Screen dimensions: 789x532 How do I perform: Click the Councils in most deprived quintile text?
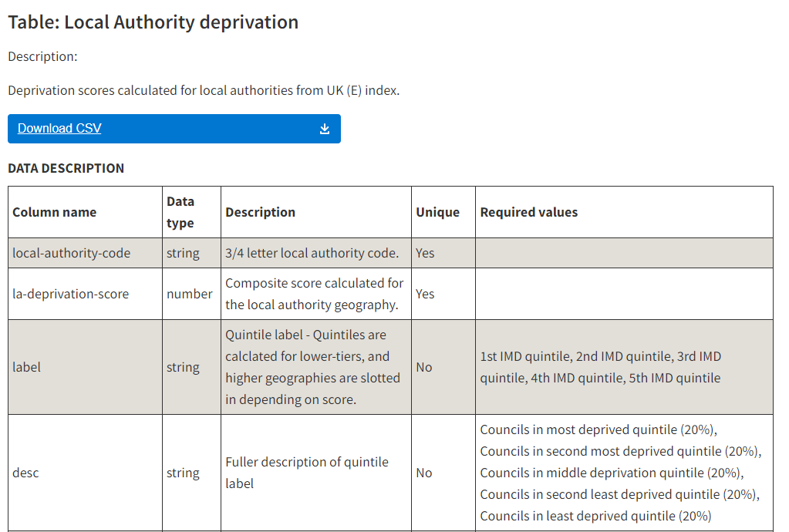598,430
